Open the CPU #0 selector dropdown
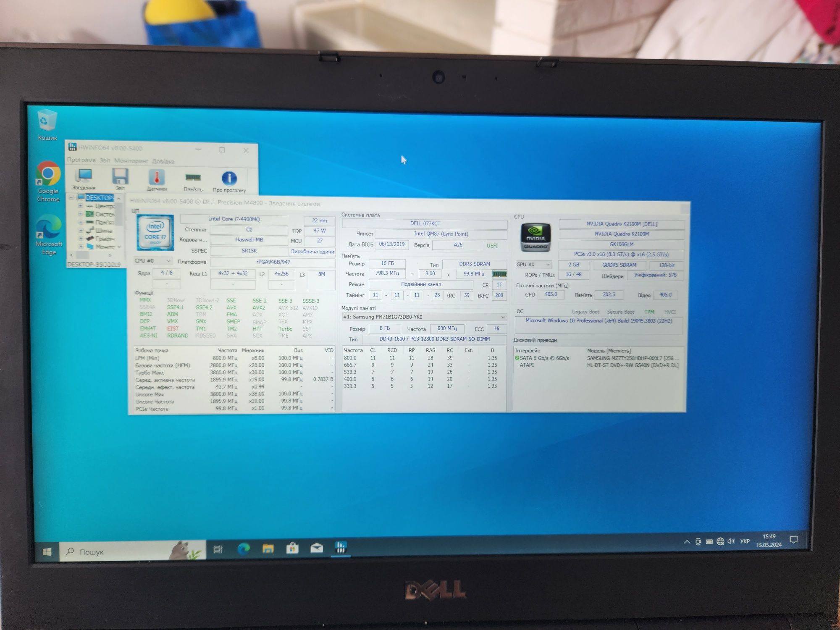The image size is (840, 630). pos(153,261)
